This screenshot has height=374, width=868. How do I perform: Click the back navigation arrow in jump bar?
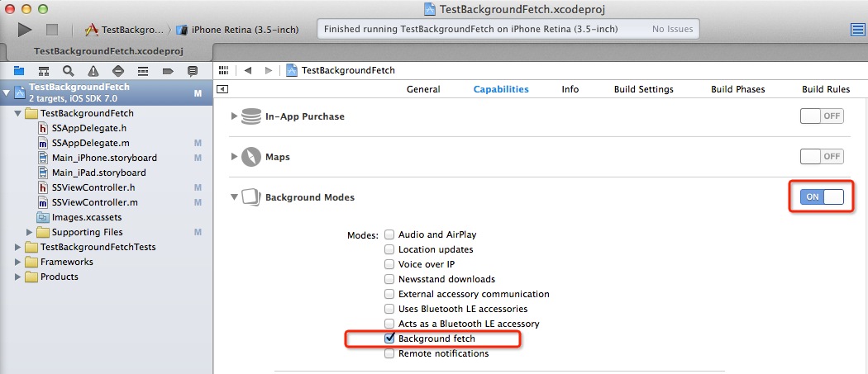(x=247, y=70)
